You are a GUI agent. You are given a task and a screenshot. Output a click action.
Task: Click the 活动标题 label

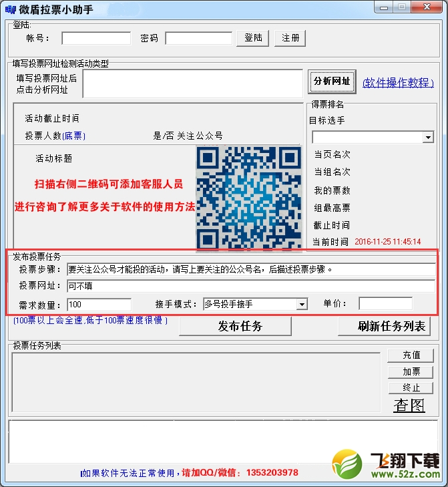53,159
